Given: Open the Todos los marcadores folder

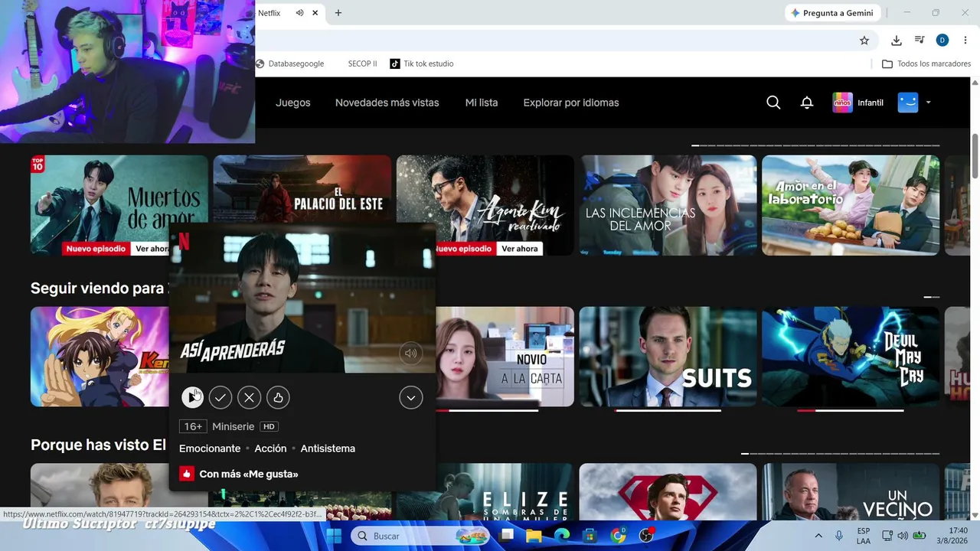Looking at the screenshot, I should [926, 64].
